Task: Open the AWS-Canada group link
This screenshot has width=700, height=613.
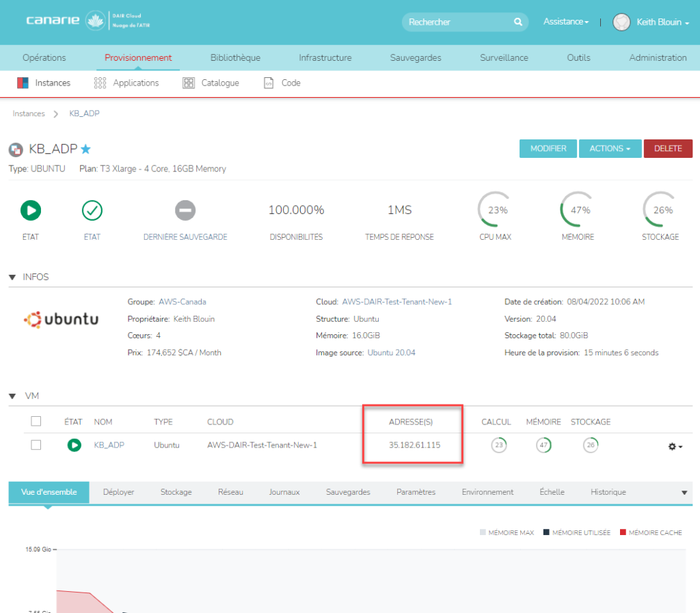Action: [182, 301]
